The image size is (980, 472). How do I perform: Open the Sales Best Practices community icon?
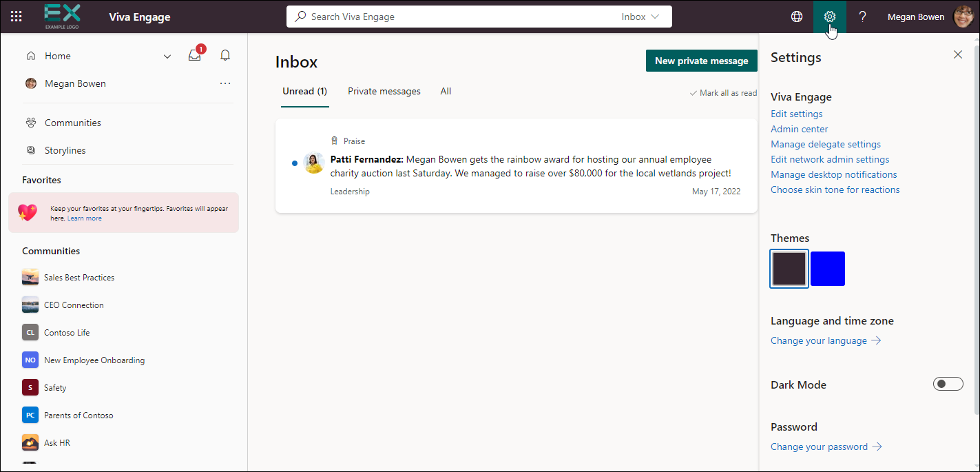pos(30,277)
